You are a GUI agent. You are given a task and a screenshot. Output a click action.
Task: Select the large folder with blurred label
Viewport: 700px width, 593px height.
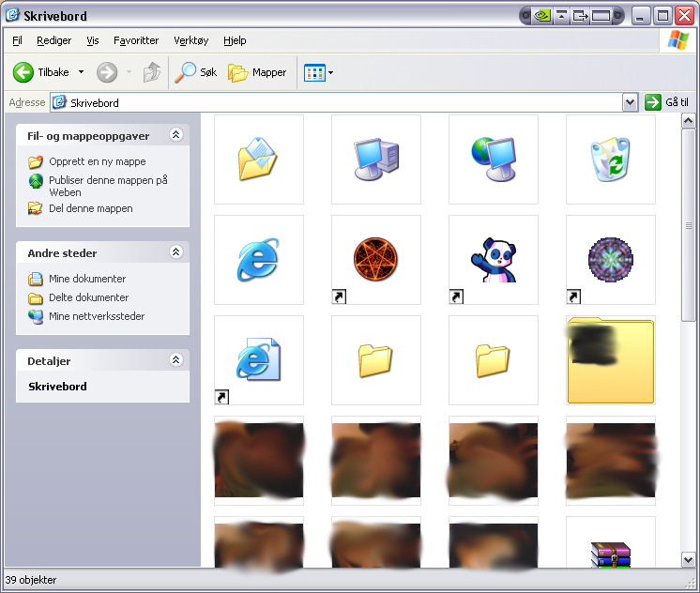tap(610, 360)
